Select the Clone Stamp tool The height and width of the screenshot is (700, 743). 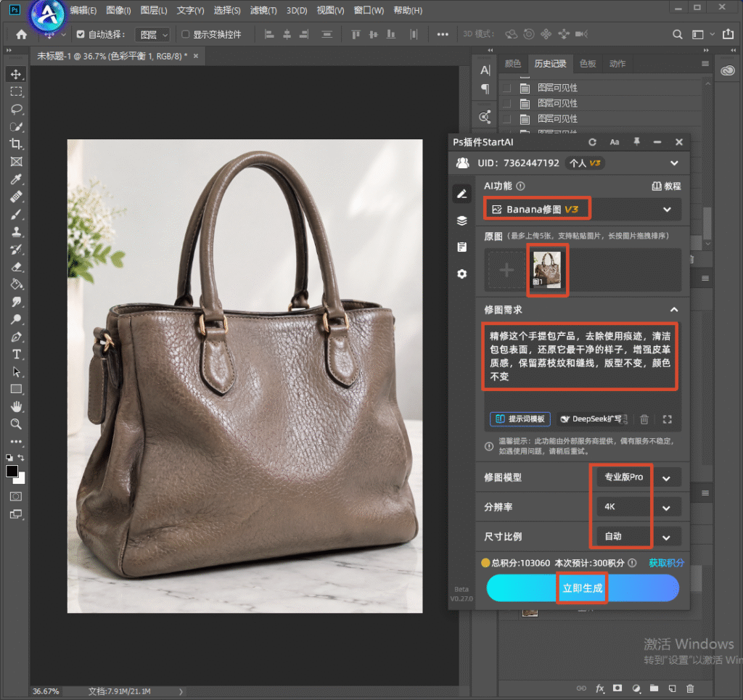pyautogui.click(x=16, y=231)
